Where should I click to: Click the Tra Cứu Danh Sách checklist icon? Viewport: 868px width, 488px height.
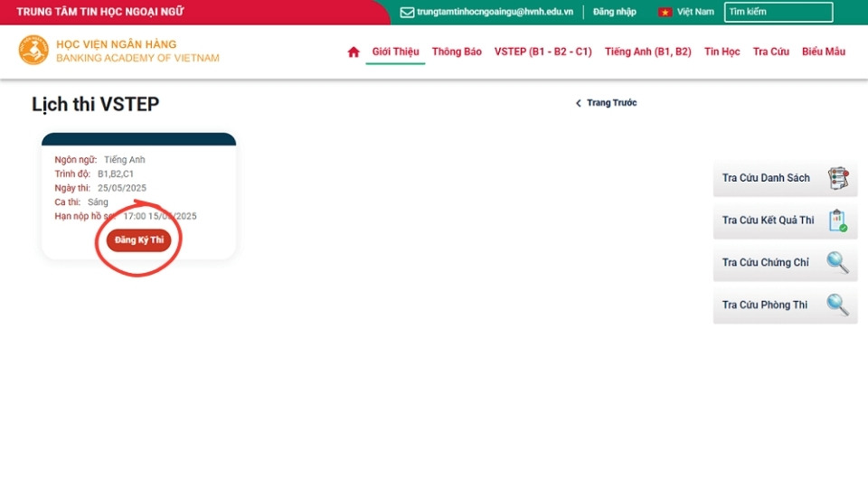coord(838,178)
